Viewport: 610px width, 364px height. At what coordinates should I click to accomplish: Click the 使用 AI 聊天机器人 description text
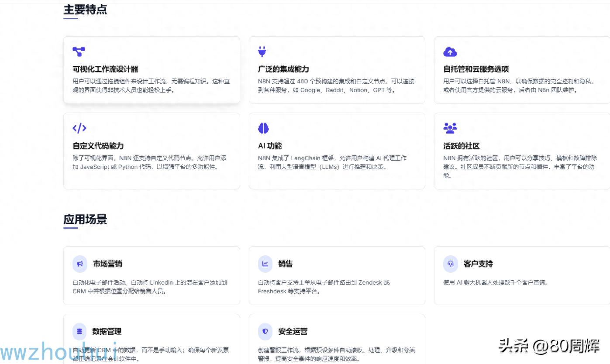(x=496, y=282)
